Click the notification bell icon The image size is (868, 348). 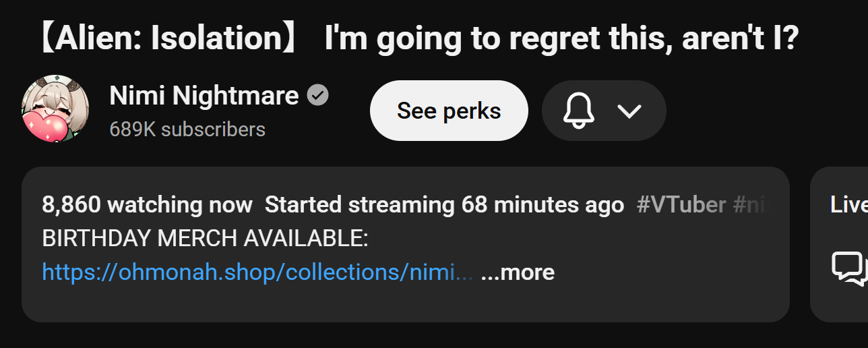click(578, 111)
